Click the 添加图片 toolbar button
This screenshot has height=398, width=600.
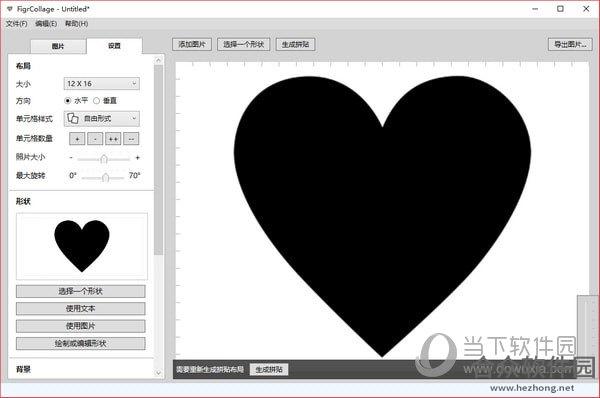pyautogui.click(x=192, y=44)
